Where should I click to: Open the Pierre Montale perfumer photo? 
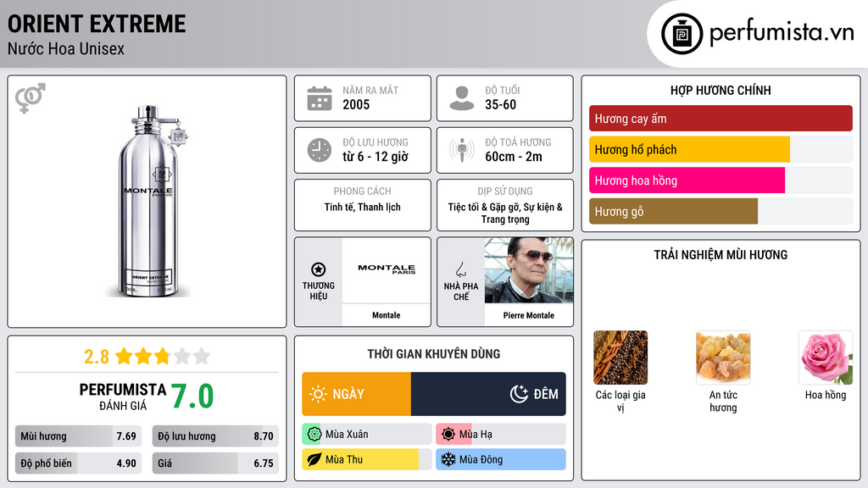pos(529,270)
